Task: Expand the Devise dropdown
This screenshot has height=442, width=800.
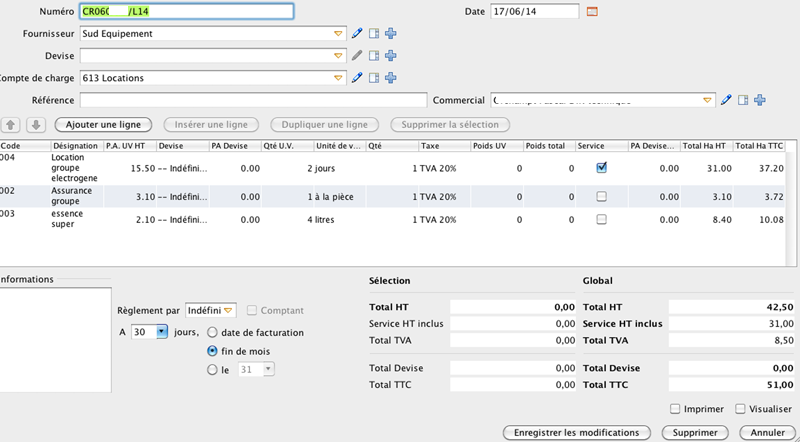Action: point(338,56)
